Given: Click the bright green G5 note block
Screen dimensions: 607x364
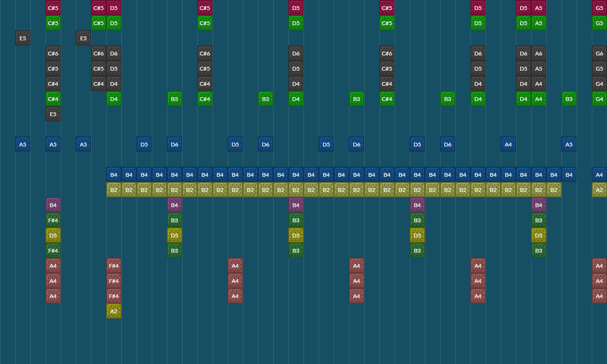Looking at the screenshot, I should pyautogui.click(x=599, y=23).
